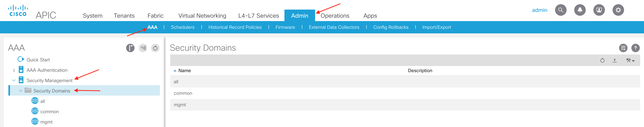Expand the AAA Authentication tree node
Image resolution: width=644 pixels, height=127 pixels.
pos(14,70)
